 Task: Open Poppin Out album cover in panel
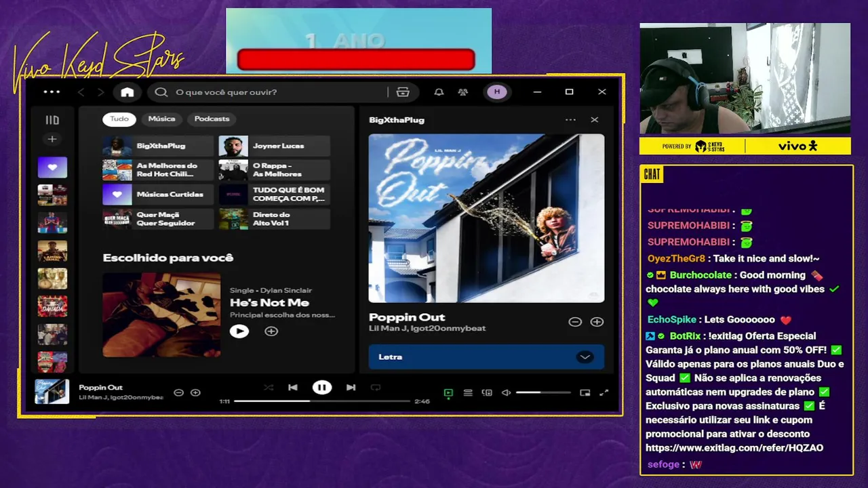pos(486,218)
